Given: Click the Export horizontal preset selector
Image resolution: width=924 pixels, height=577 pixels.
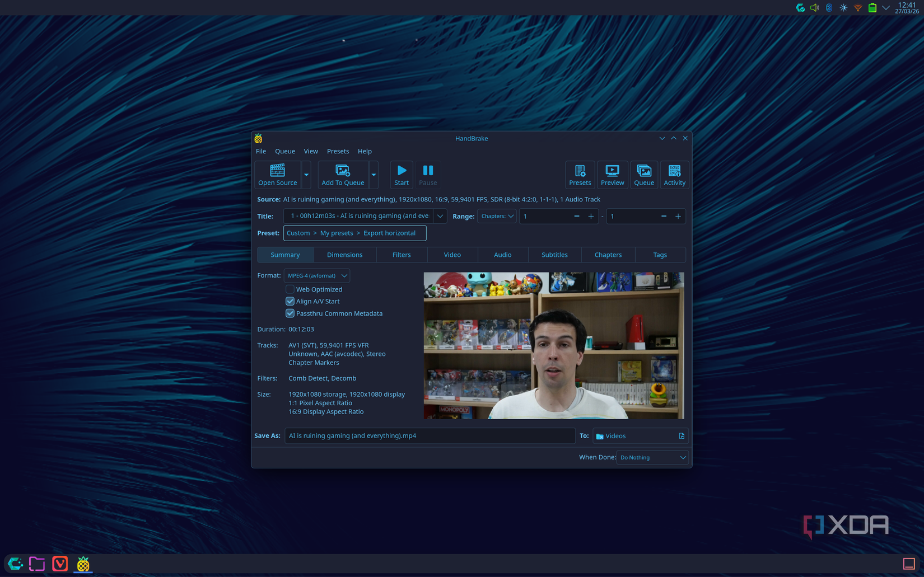Looking at the screenshot, I should [x=354, y=233].
